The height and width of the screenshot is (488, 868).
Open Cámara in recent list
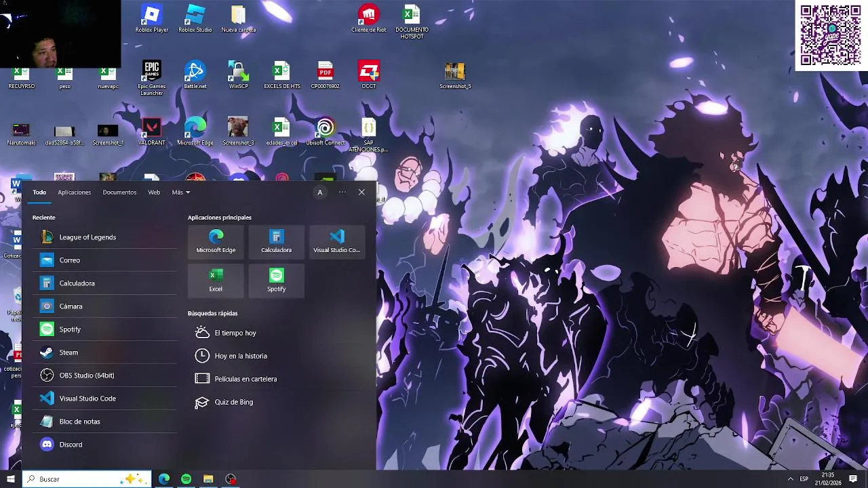(104, 306)
